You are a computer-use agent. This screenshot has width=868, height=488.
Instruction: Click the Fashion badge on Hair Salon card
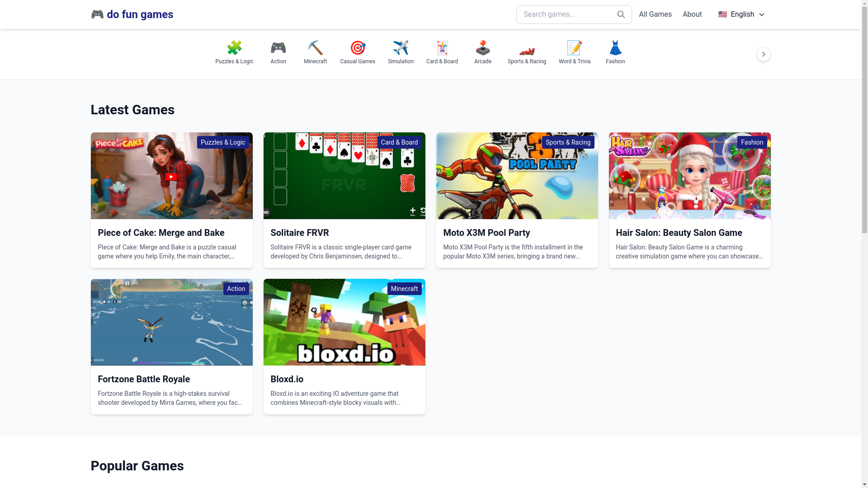(752, 142)
